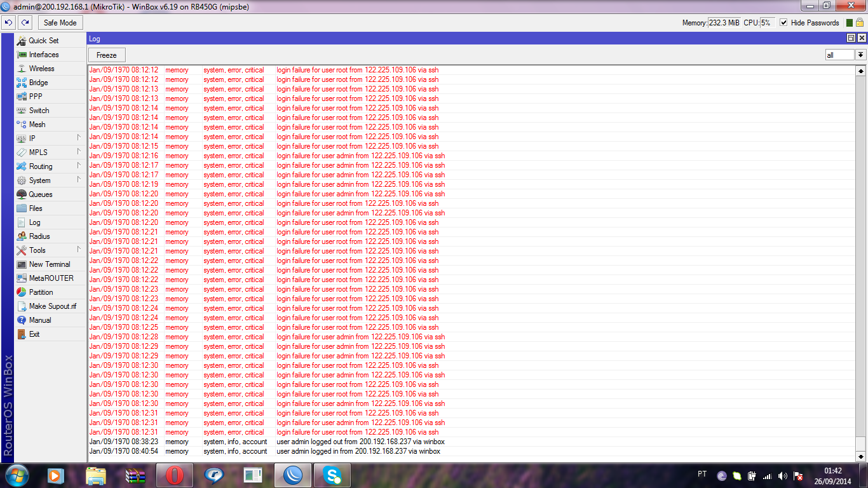
Task: Toggle the Hide Passwords checkbox
Action: click(x=783, y=23)
